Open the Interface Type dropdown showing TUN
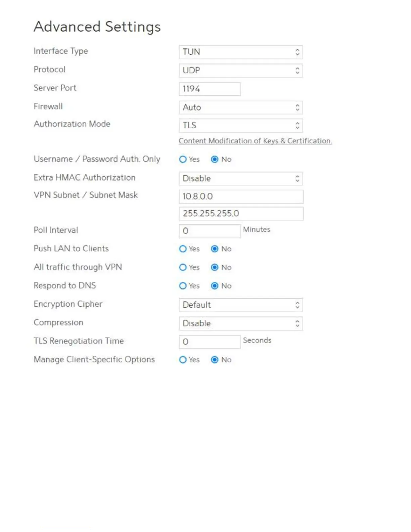The height and width of the screenshot is (532, 411). pos(241,52)
